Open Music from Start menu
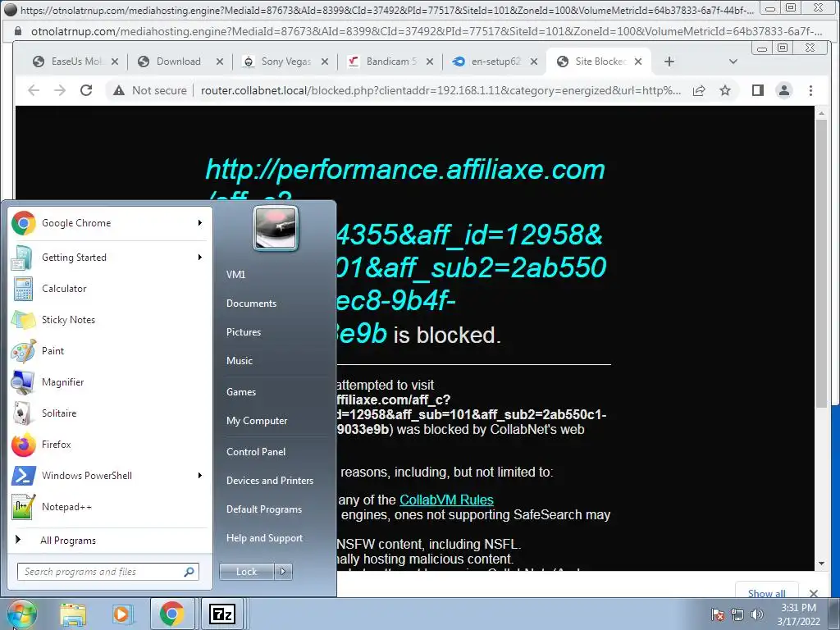Image resolution: width=840 pixels, height=630 pixels. (x=239, y=361)
